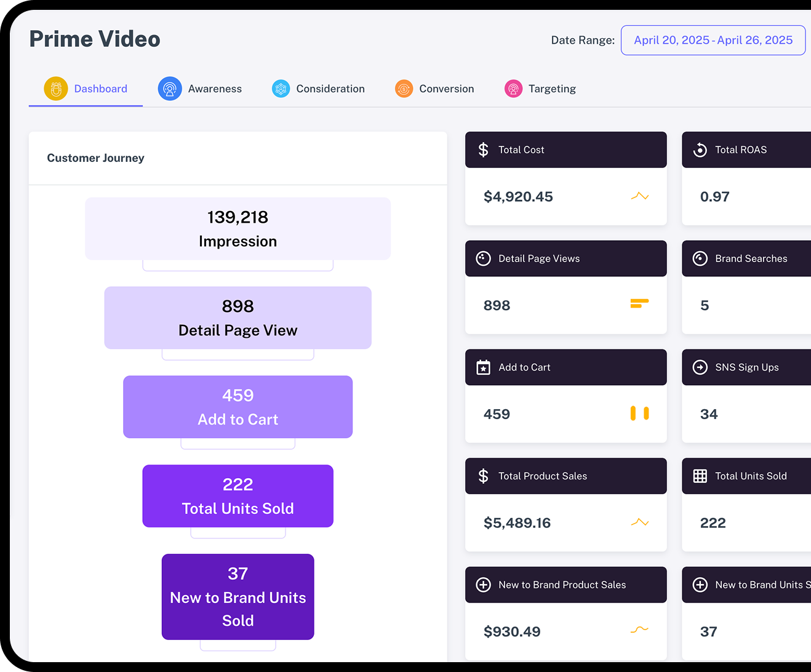Click the Total Units Sold funnel stage
The width and height of the screenshot is (811, 672).
tap(238, 496)
